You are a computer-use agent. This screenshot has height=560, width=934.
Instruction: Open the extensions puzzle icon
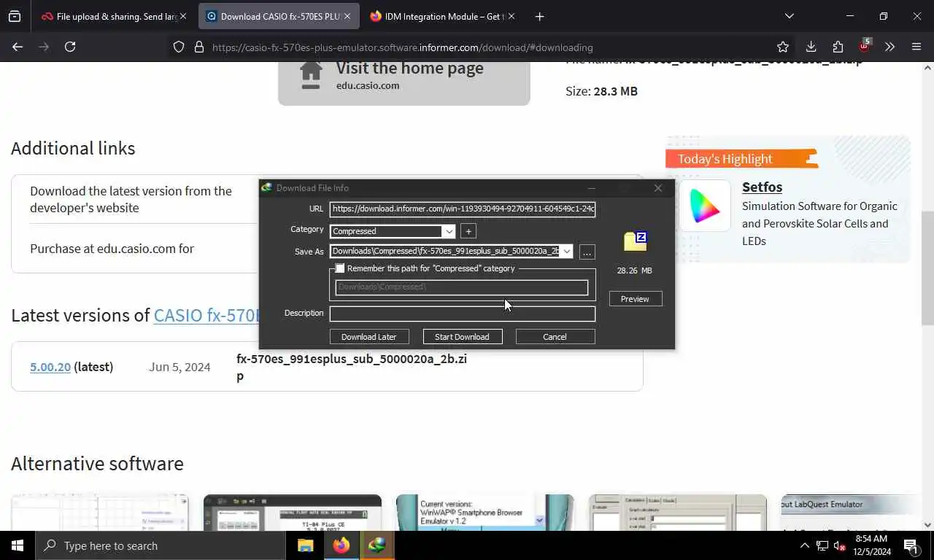pyautogui.click(x=838, y=47)
